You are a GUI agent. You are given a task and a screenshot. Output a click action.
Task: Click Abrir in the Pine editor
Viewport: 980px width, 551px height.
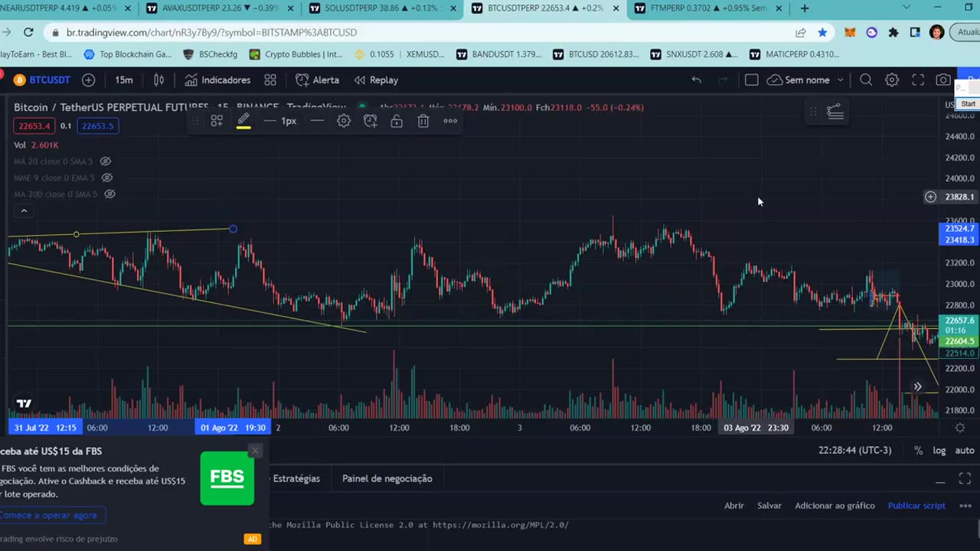click(733, 506)
